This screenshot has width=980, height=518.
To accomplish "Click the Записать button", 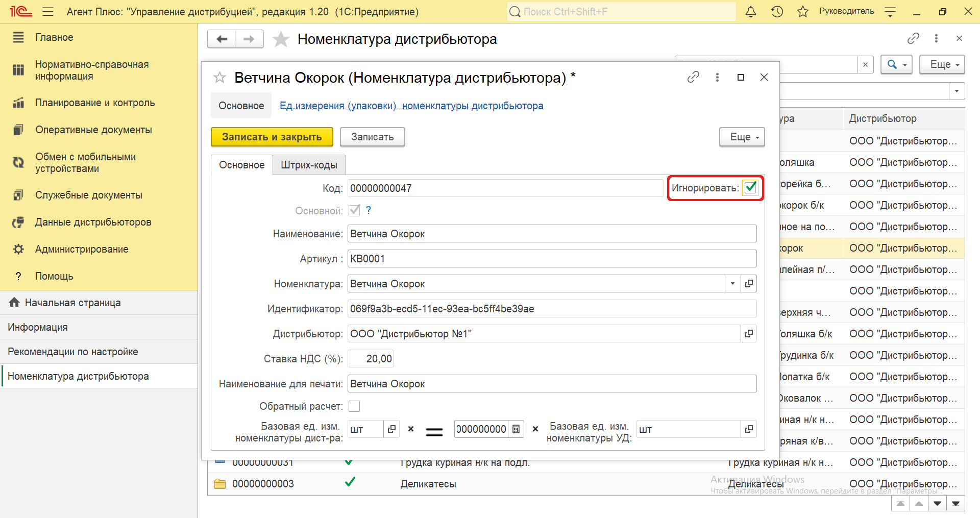I will click(373, 137).
